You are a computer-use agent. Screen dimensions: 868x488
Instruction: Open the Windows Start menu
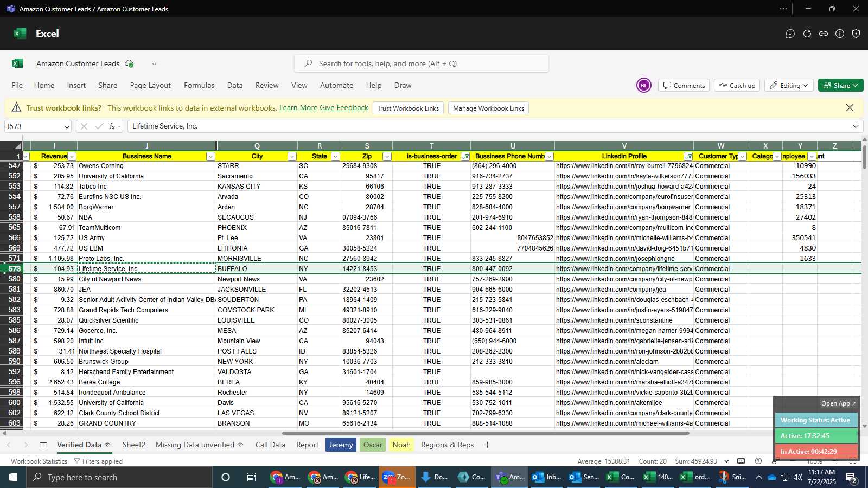(13, 477)
